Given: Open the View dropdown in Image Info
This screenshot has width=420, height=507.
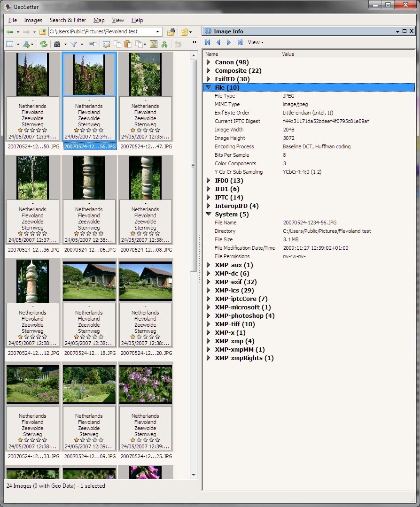Looking at the screenshot, I should pos(256,42).
